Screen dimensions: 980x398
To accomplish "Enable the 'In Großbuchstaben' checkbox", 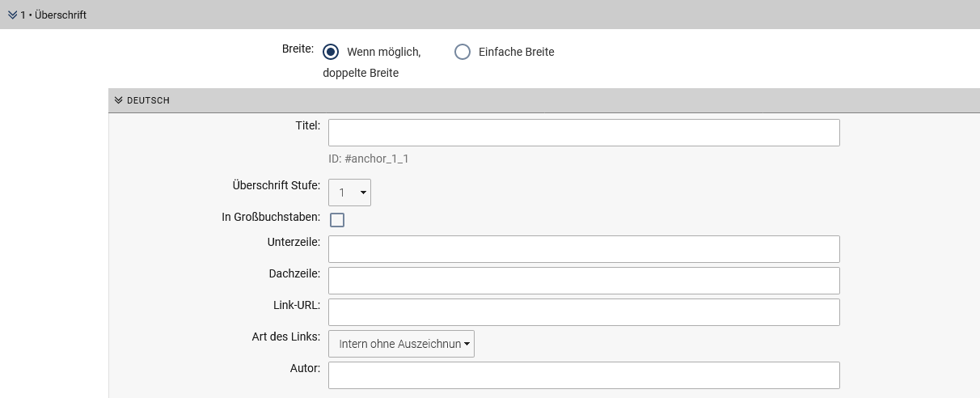I will coord(337,220).
